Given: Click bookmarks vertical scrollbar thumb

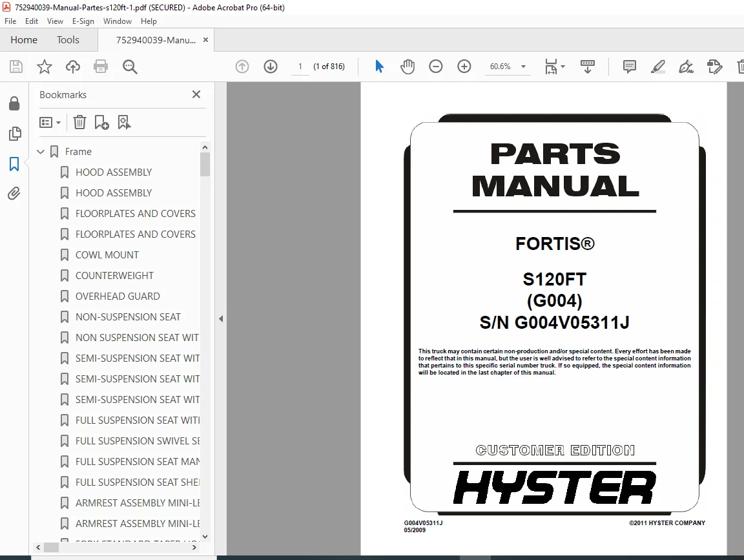Looking at the screenshot, I should pos(205,165).
